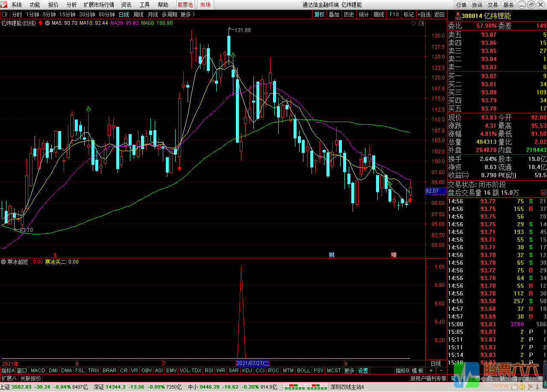Image resolution: width=547 pixels, height=392 pixels.
Task: Select the MACD indicator tab
Action: click(x=38, y=371)
